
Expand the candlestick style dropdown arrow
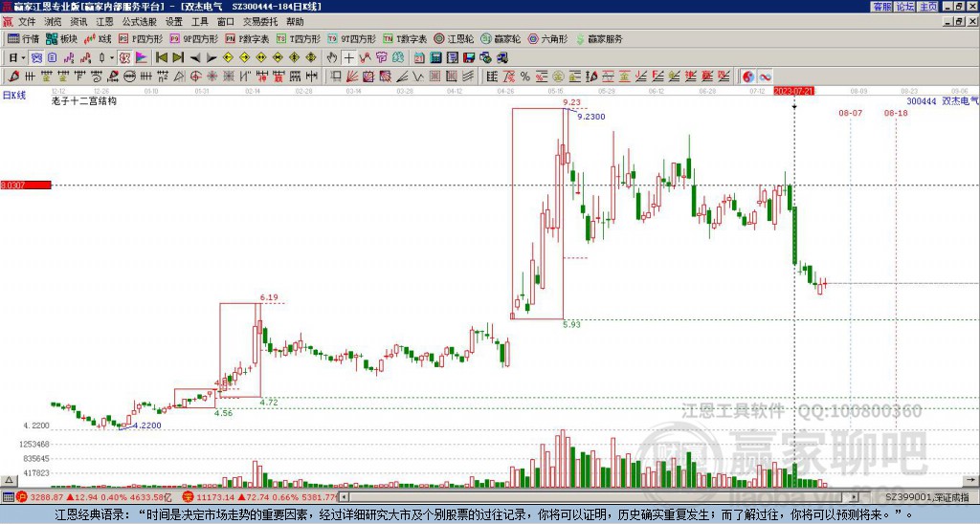112,58
